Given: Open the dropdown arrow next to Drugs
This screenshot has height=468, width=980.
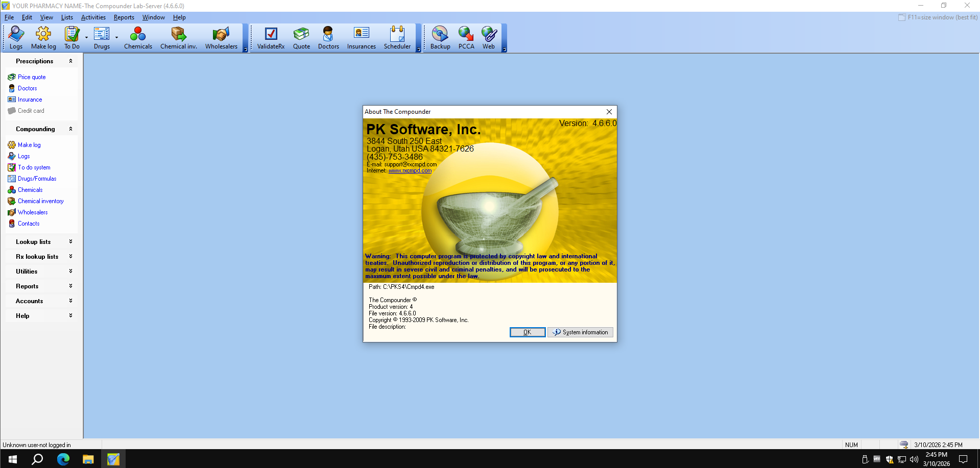Looking at the screenshot, I should click(x=116, y=38).
